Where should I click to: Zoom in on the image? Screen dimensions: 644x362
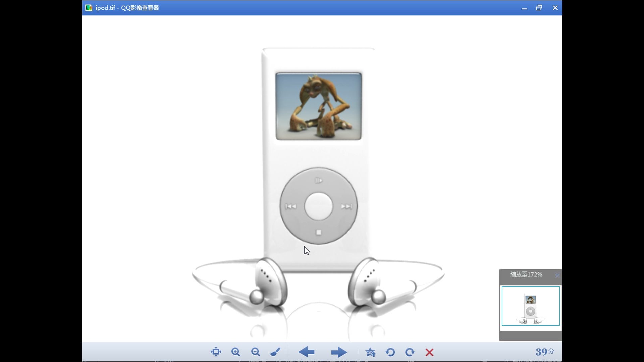[x=235, y=352]
